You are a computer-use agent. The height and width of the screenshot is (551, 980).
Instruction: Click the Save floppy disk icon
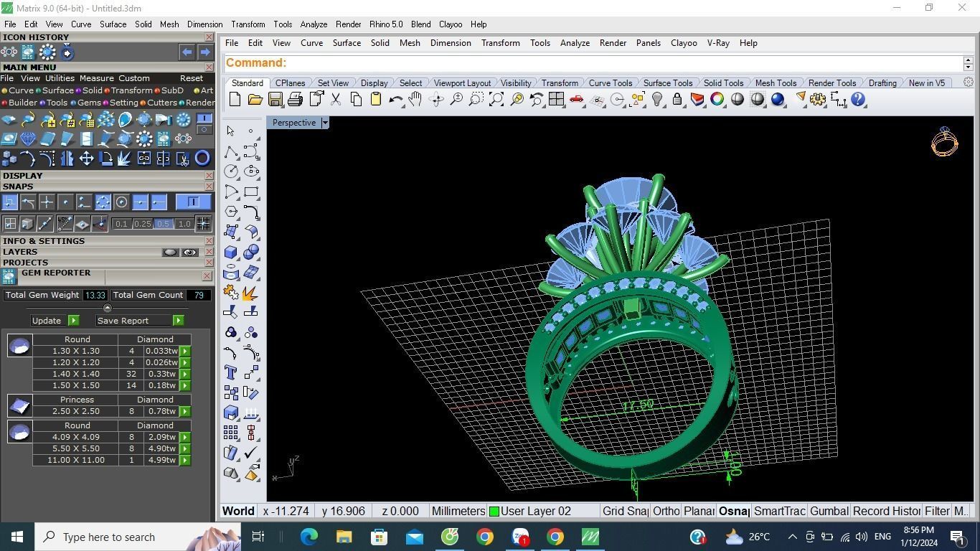pyautogui.click(x=275, y=100)
